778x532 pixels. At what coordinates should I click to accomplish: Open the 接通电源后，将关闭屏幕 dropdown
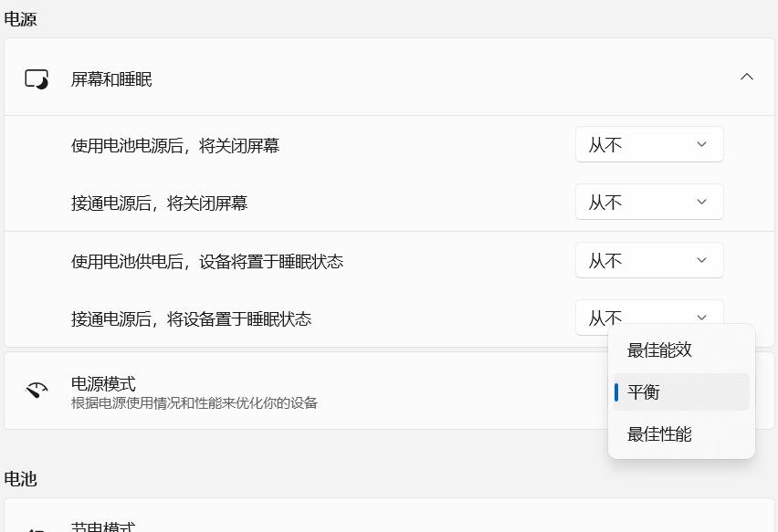click(x=649, y=202)
